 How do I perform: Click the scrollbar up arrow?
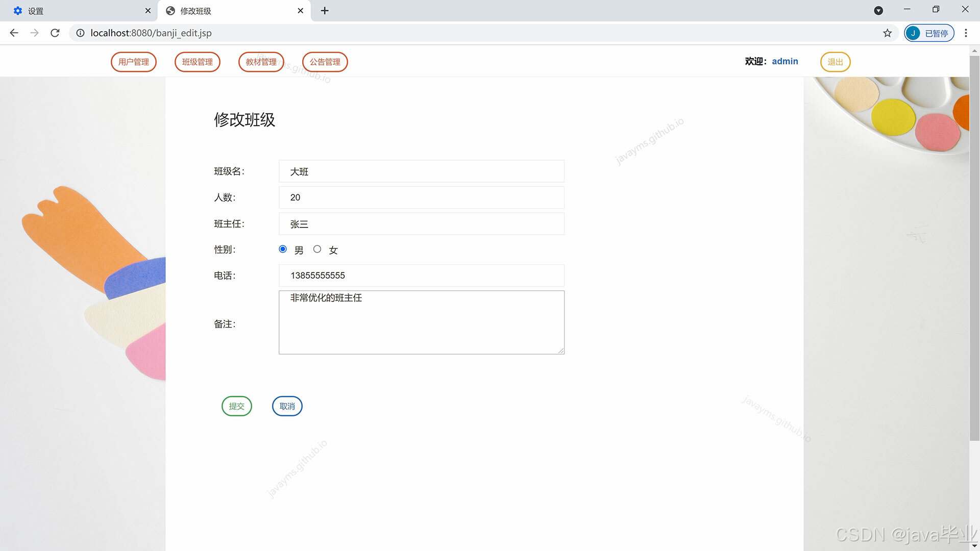coord(974,51)
